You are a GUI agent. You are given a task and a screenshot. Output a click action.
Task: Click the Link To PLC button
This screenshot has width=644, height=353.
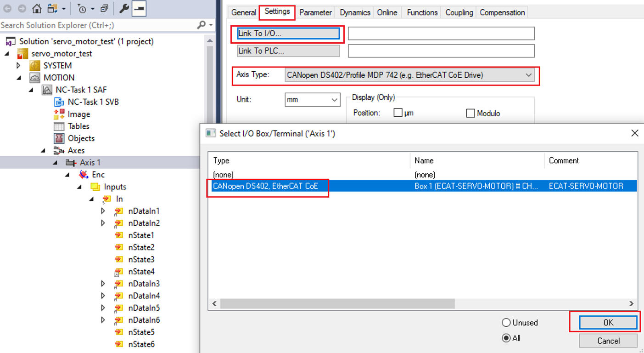click(288, 51)
